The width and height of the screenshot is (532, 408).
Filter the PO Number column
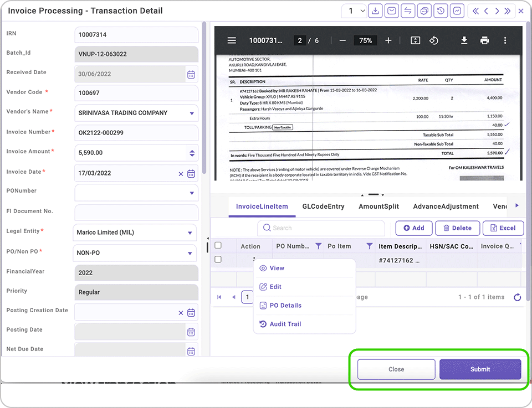(318, 246)
